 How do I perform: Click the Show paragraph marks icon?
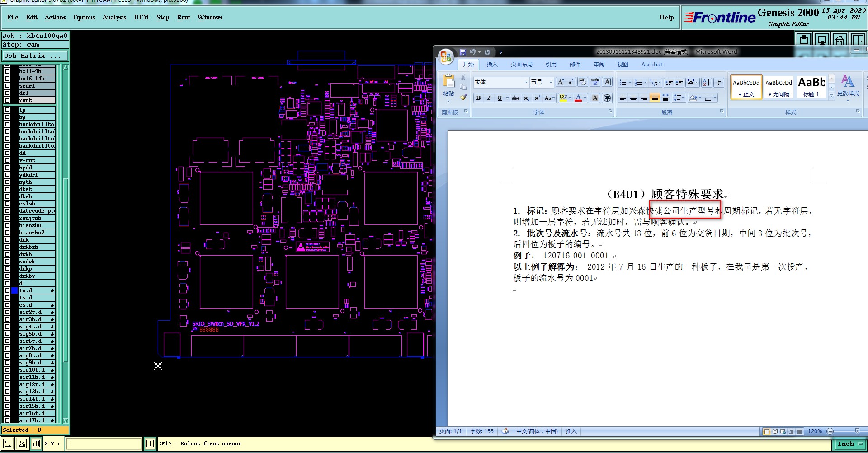719,82
